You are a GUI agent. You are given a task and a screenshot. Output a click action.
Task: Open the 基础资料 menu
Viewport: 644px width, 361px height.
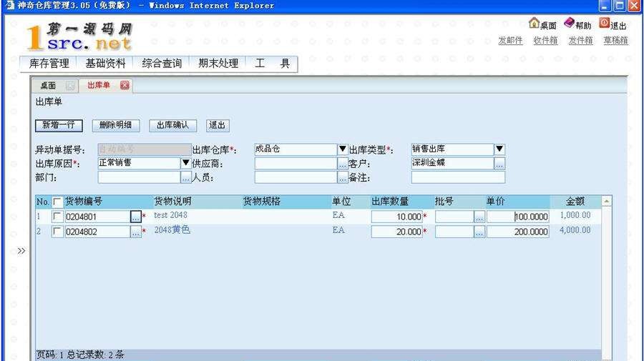[x=105, y=64]
